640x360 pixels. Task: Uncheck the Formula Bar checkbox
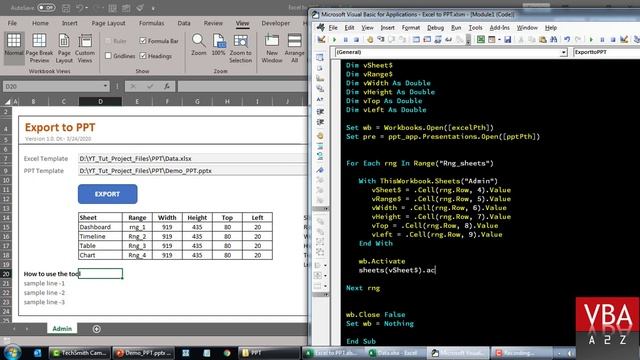143,41
